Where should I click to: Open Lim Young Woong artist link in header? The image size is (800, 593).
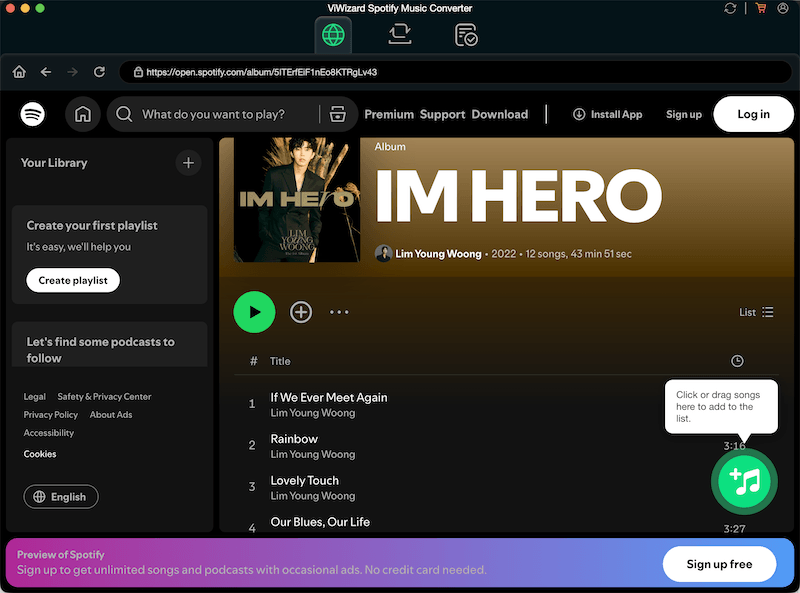coord(438,254)
